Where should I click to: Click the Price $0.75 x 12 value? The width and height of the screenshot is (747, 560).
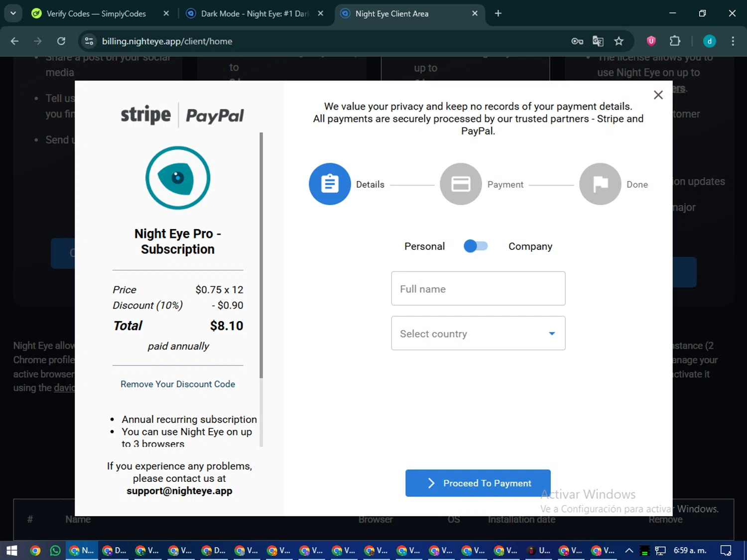219,290
